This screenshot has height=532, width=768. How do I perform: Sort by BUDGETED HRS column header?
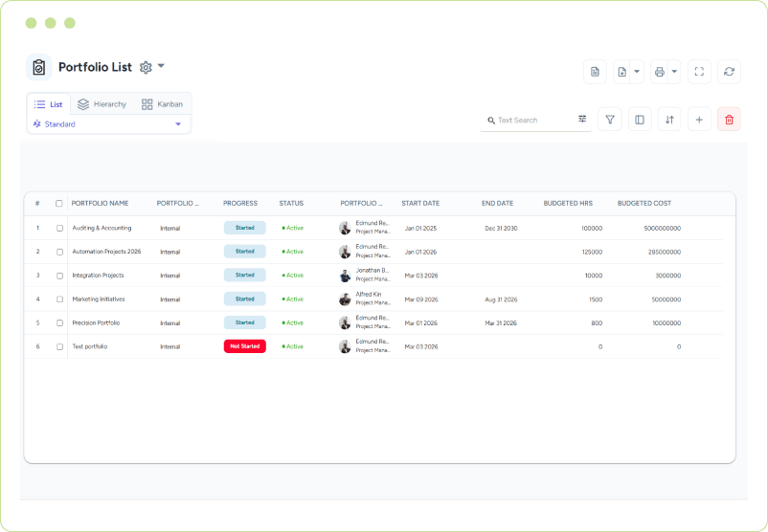[x=568, y=203]
